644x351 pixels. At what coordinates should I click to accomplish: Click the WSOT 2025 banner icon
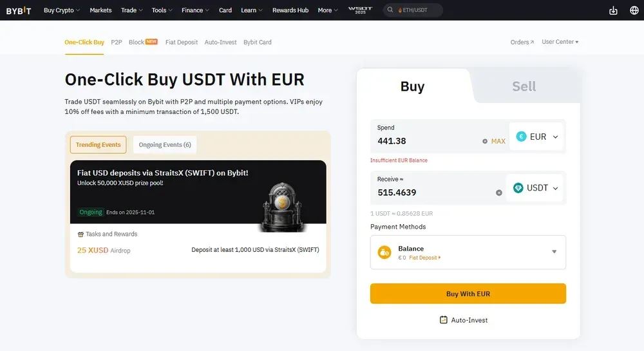pyautogui.click(x=360, y=10)
